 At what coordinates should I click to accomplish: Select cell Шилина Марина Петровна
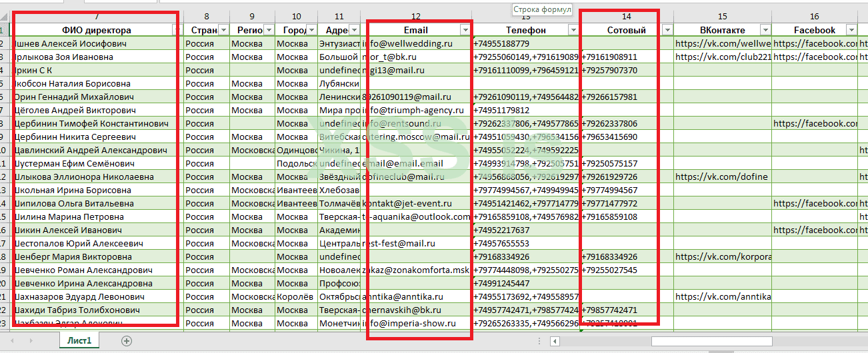[x=97, y=216]
